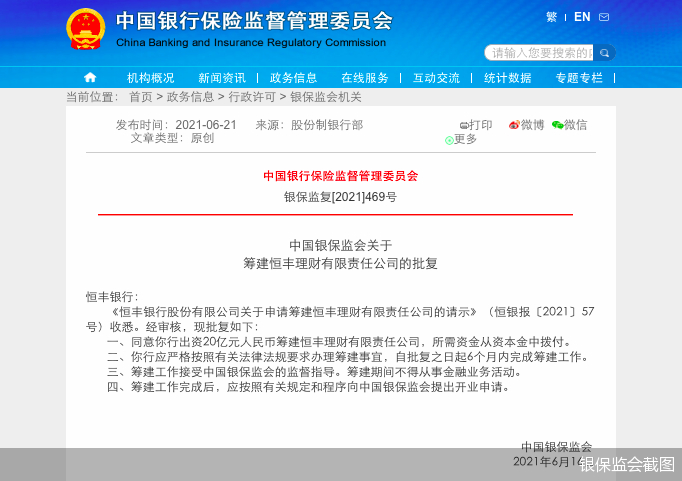Share via WeChat icon 微信
682x481 pixels.
tap(569, 125)
